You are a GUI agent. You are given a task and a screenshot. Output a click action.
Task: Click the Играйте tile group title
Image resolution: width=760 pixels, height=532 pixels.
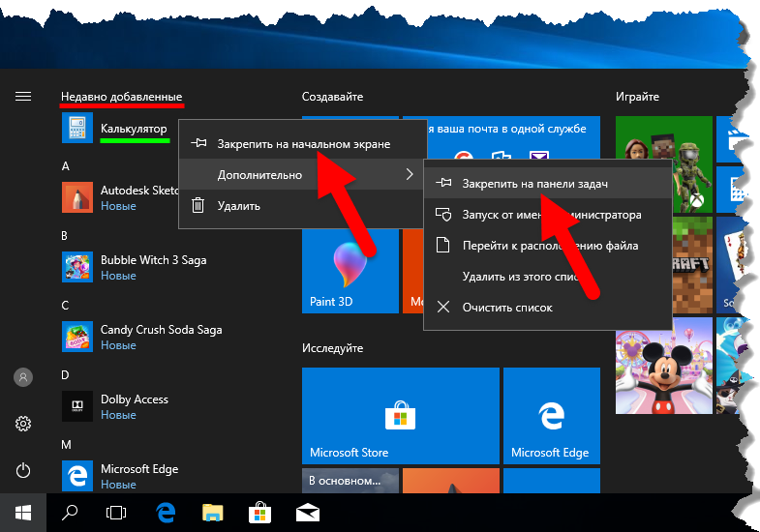(637, 97)
